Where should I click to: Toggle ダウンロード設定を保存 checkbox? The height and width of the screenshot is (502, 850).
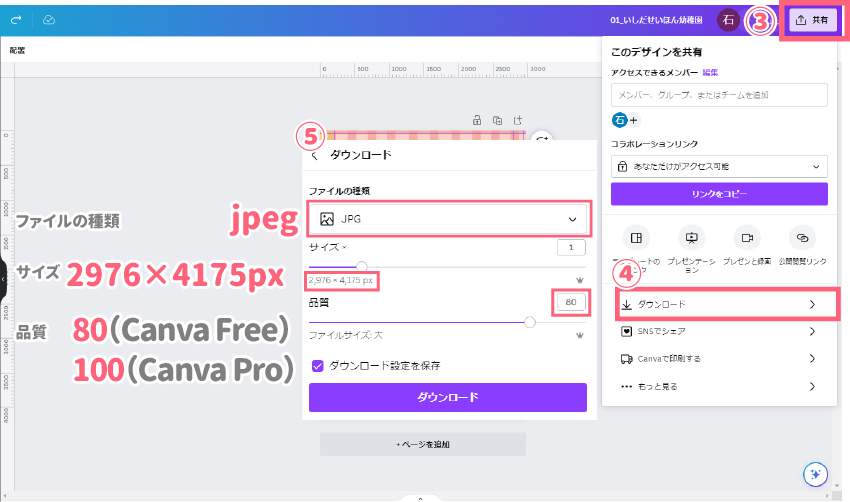318,366
